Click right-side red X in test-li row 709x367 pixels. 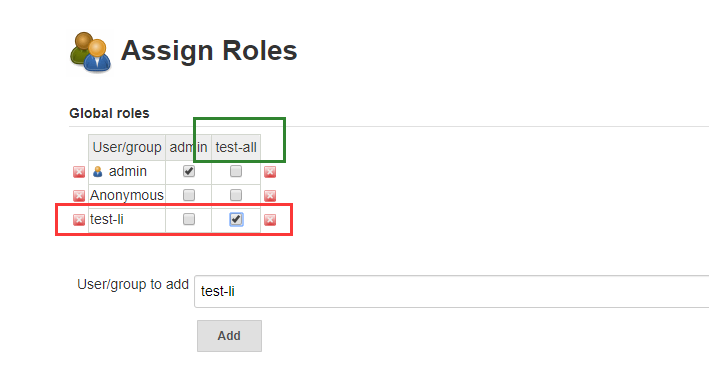(x=270, y=220)
